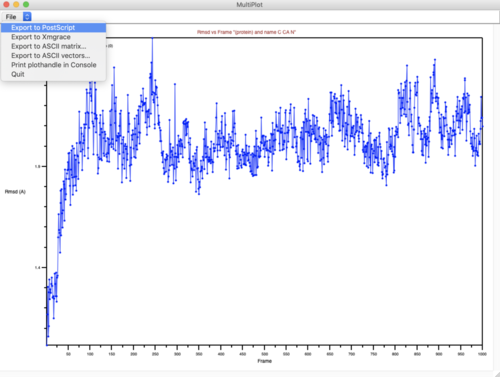500x377 pixels.
Task: Click the 'Frame' x-axis label
Action: 264,361
